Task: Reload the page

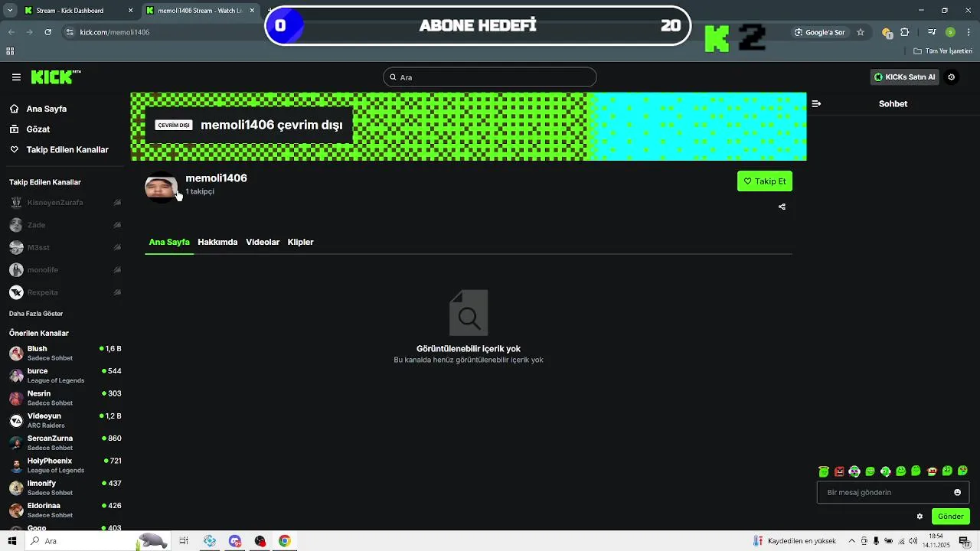Action: (48, 32)
